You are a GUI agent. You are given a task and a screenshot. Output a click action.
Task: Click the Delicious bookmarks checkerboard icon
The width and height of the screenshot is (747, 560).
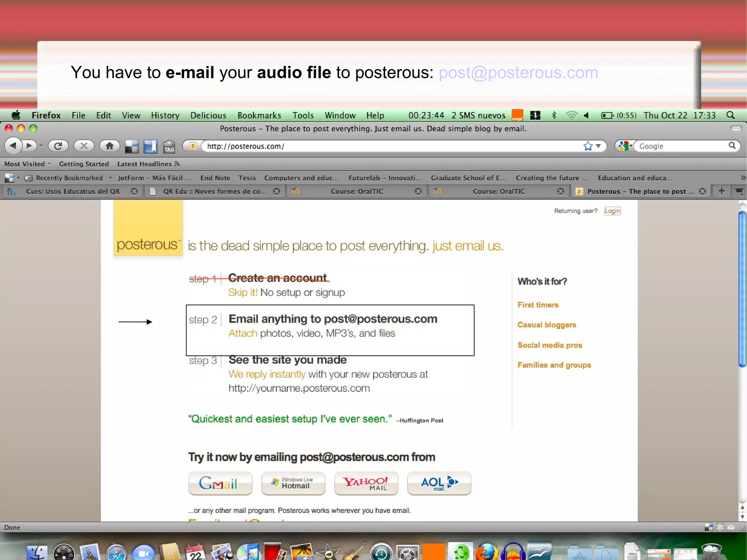[132, 147]
